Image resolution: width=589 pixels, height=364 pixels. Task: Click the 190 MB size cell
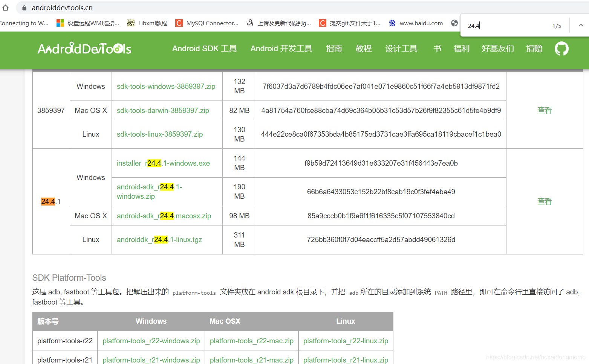pos(239,192)
